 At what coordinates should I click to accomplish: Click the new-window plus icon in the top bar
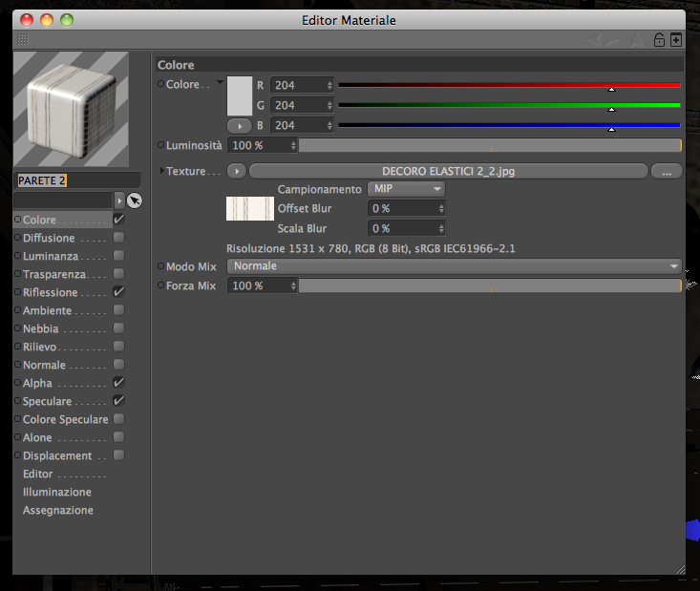pos(676,40)
